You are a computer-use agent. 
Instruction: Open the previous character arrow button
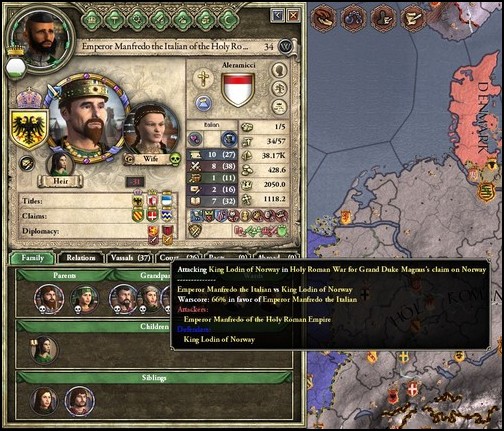click(x=277, y=16)
